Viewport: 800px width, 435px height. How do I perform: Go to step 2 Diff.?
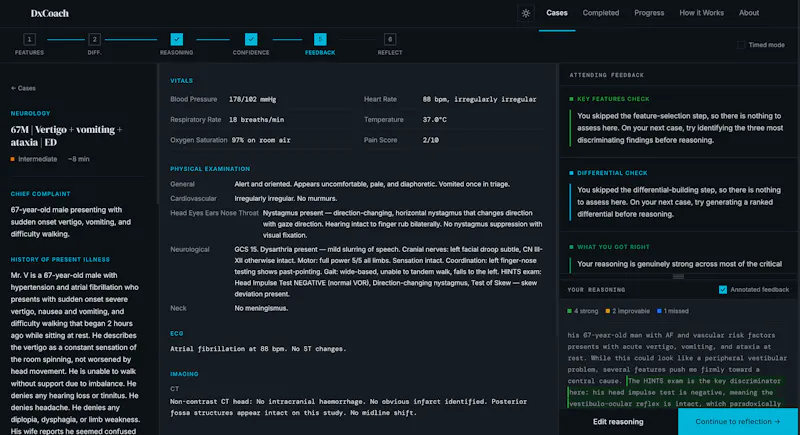tap(94, 39)
